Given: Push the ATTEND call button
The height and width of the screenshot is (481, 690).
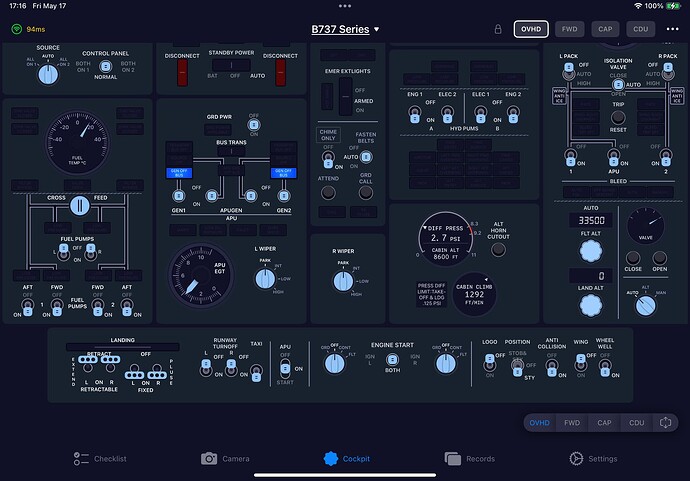Looking at the screenshot, I should click(x=328, y=193).
